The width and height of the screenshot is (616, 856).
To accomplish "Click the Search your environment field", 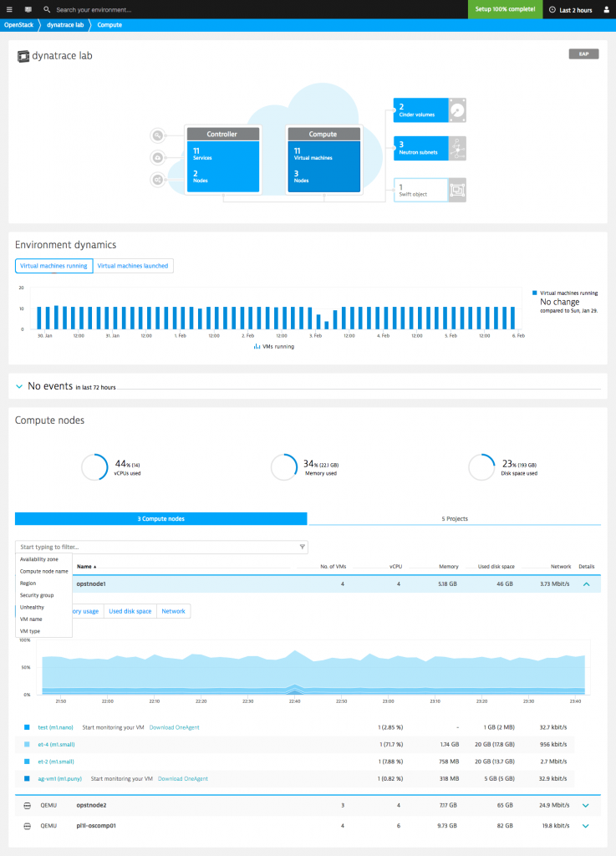I will pos(94,10).
